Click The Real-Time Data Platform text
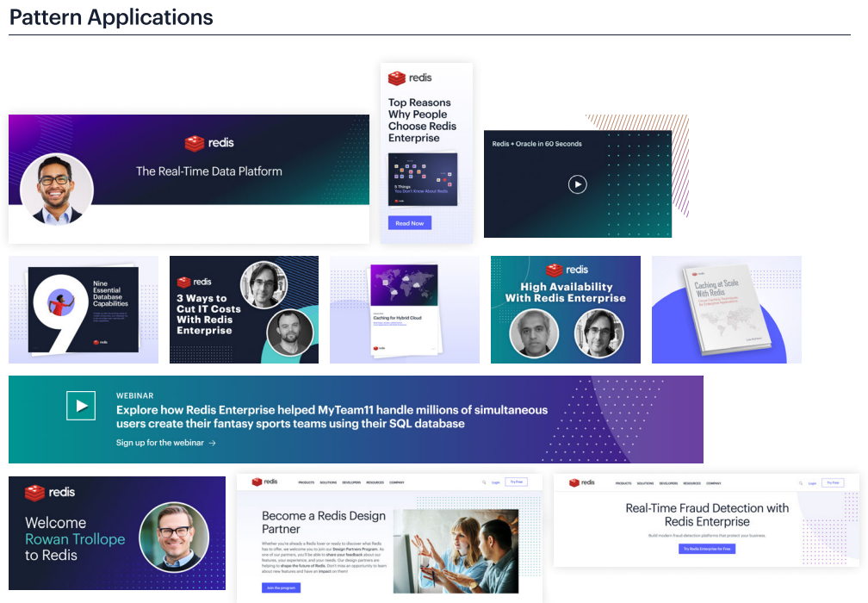Screen dimensions: 868x603 tap(209, 171)
